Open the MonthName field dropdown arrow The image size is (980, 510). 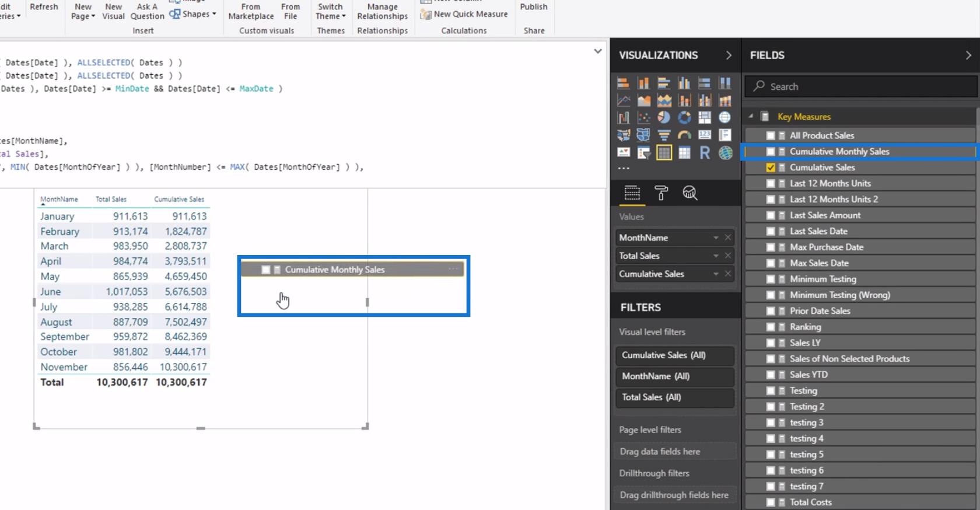coord(716,238)
